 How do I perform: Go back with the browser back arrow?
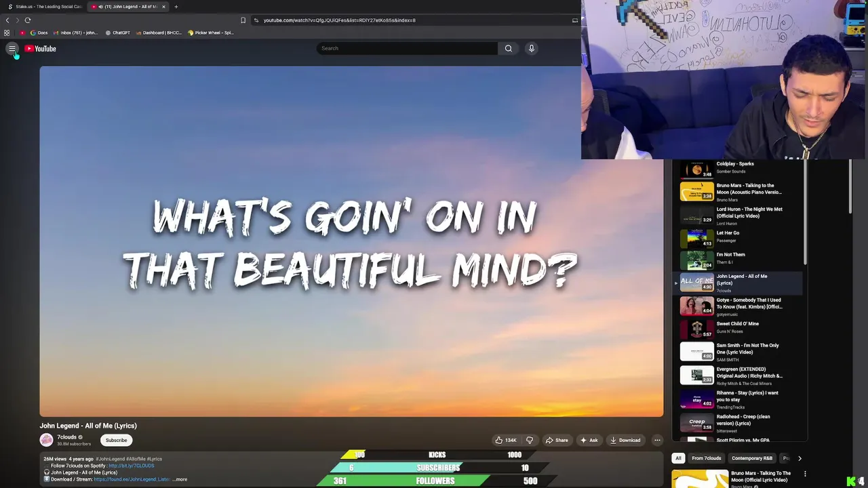coord(7,20)
